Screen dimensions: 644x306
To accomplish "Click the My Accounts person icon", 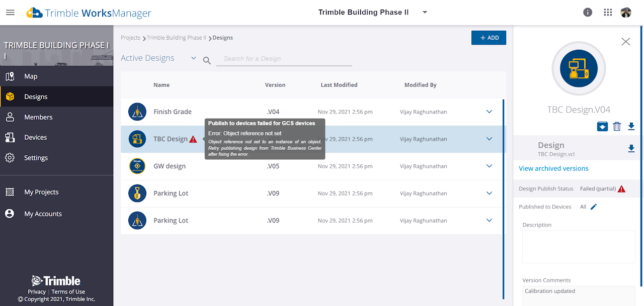I will pyautogui.click(x=10, y=214).
